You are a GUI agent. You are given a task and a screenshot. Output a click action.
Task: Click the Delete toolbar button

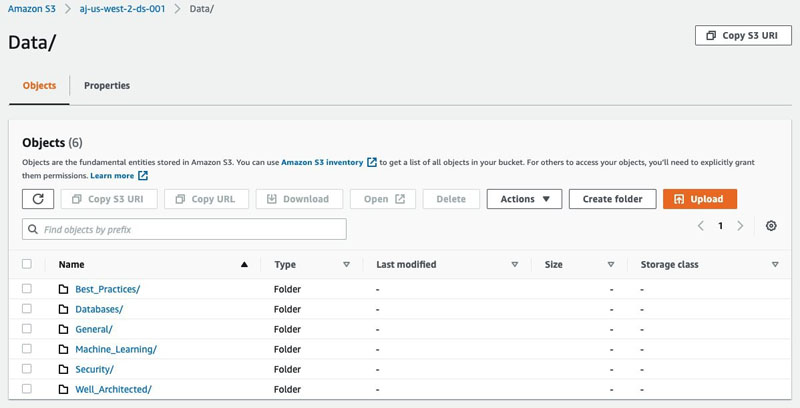click(451, 199)
